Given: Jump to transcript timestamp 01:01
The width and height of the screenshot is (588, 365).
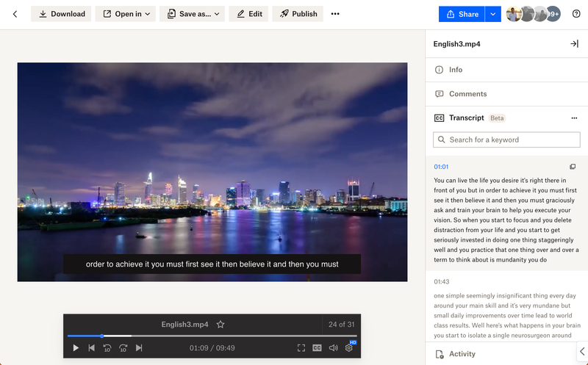Looking at the screenshot, I should click(441, 167).
